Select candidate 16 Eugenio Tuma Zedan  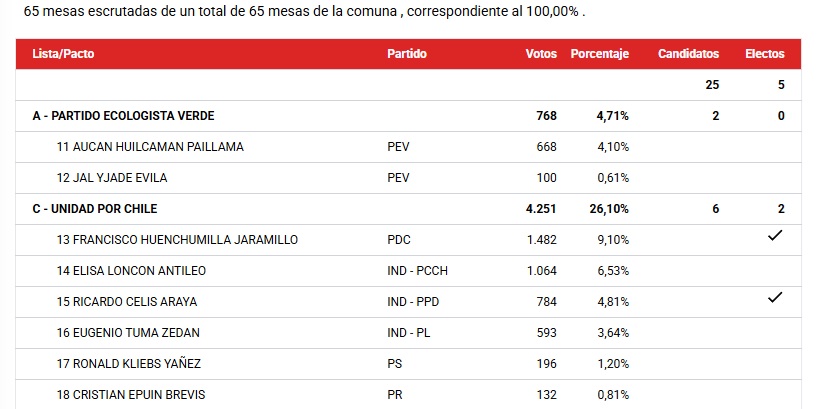pos(128,333)
